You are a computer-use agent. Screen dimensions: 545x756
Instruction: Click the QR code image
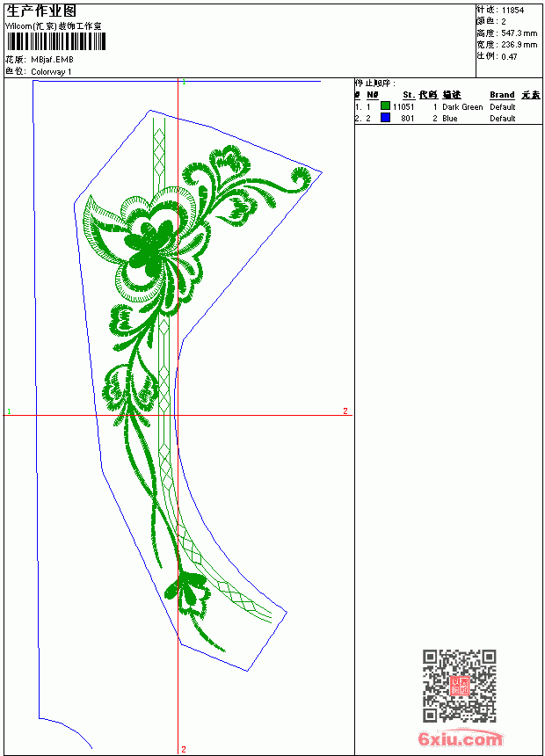(x=460, y=686)
